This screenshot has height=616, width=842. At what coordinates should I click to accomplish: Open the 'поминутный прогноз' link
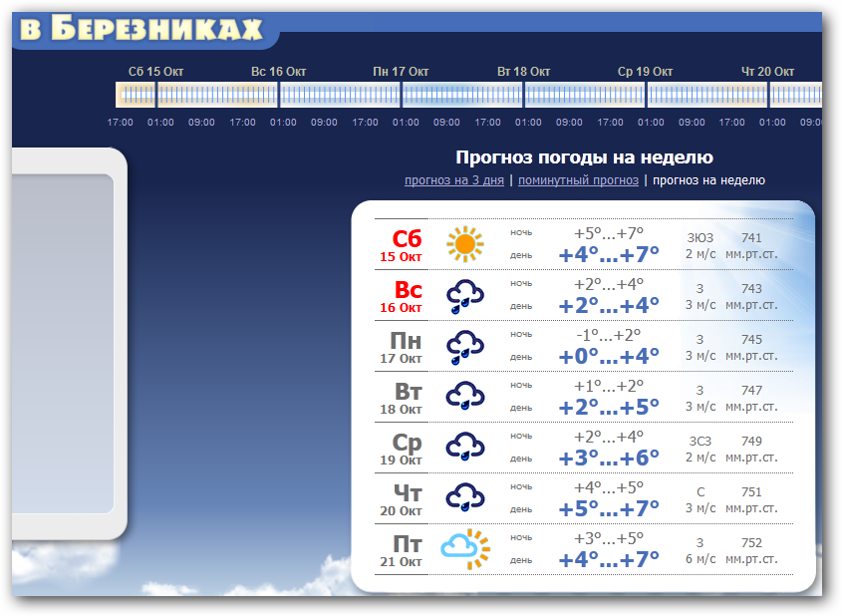point(578,180)
